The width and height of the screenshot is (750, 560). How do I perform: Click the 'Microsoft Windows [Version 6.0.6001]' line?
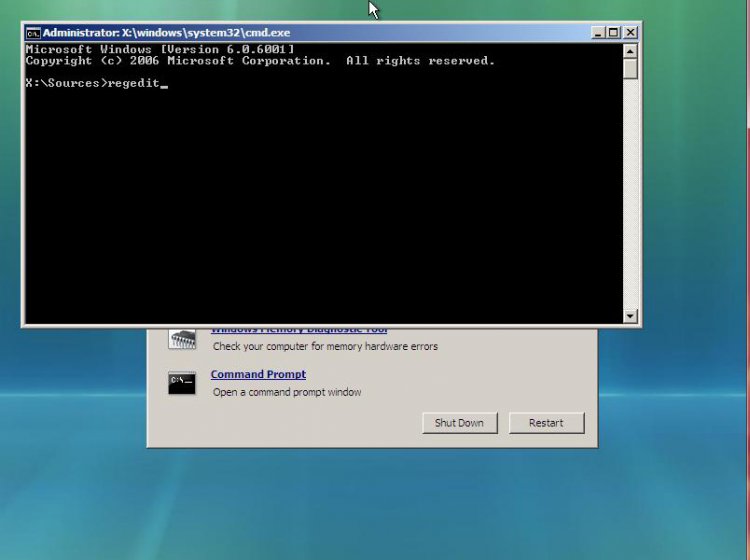(x=160, y=49)
